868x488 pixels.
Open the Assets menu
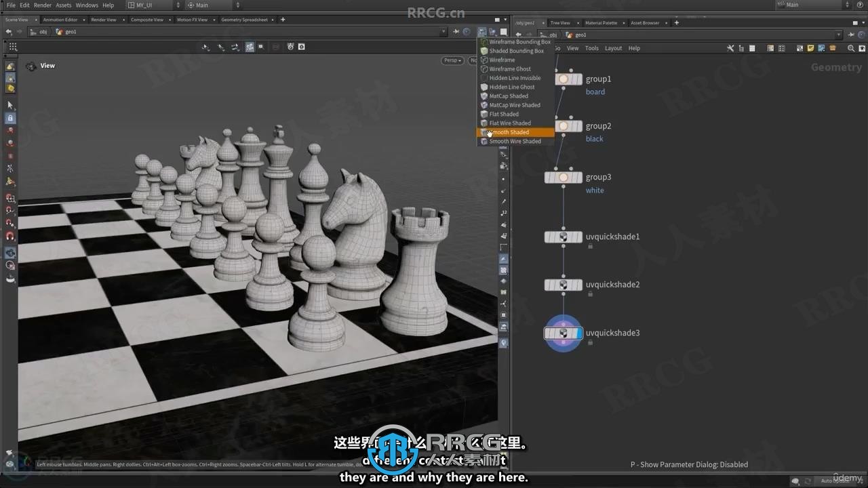[x=64, y=5]
